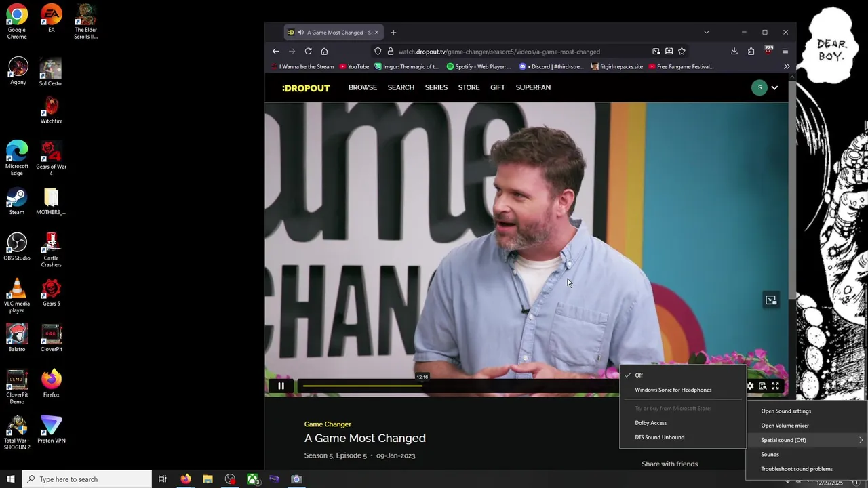Open SUPERFAN in Dropout navigation
This screenshot has height=488, width=868.
533,87
